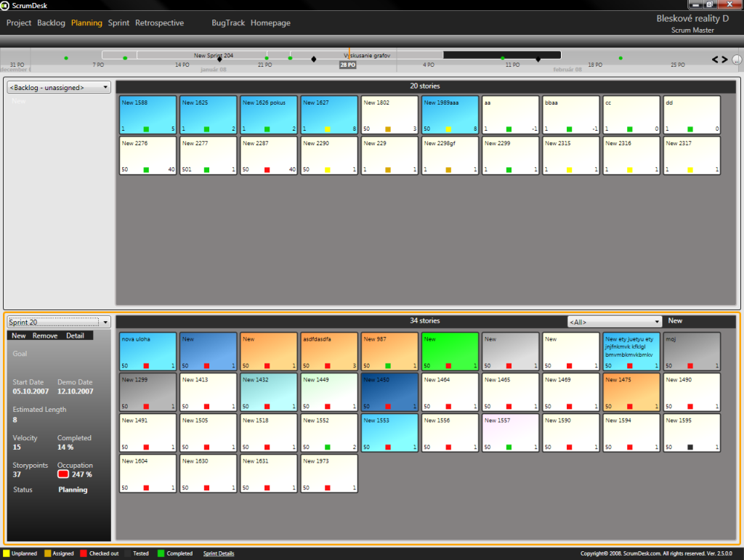Open the <All> filter dropdown
This screenshot has width=744, height=560.
[x=615, y=322]
